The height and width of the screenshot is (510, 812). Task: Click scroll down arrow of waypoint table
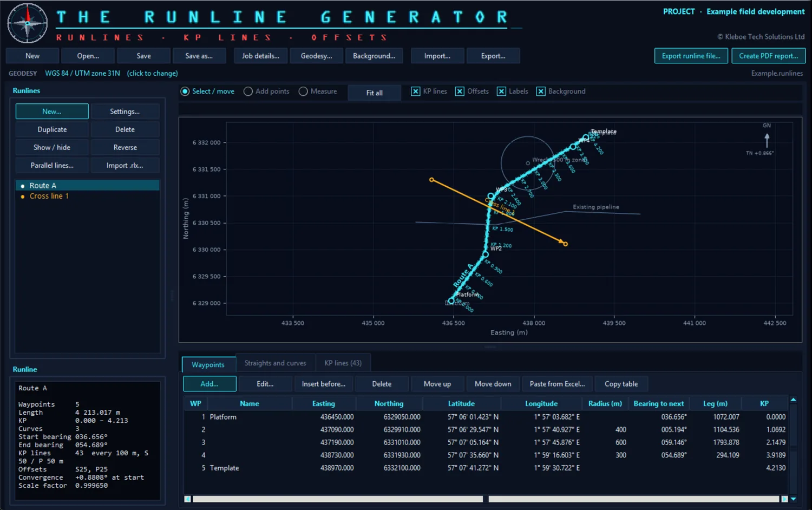point(793,499)
